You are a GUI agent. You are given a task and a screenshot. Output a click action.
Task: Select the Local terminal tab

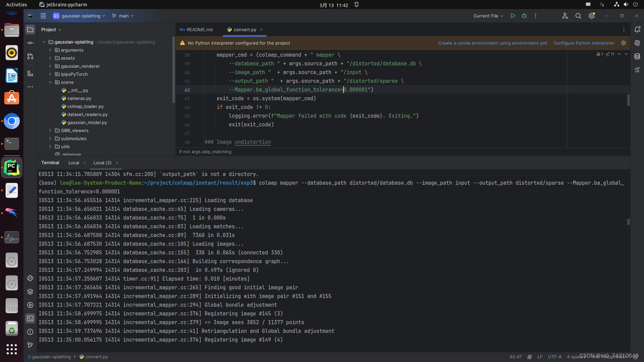(x=74, y=163)
